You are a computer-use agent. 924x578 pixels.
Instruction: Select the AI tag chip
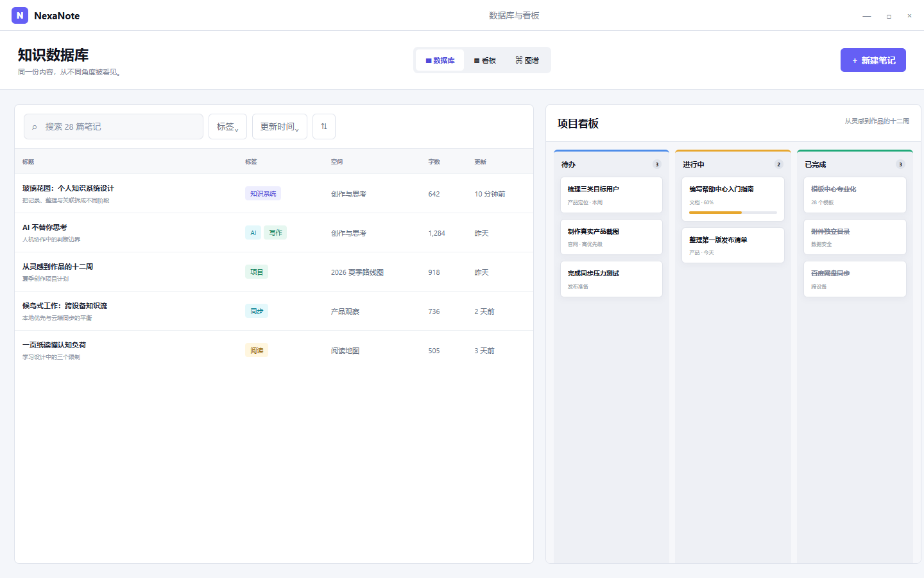[253, 232]
